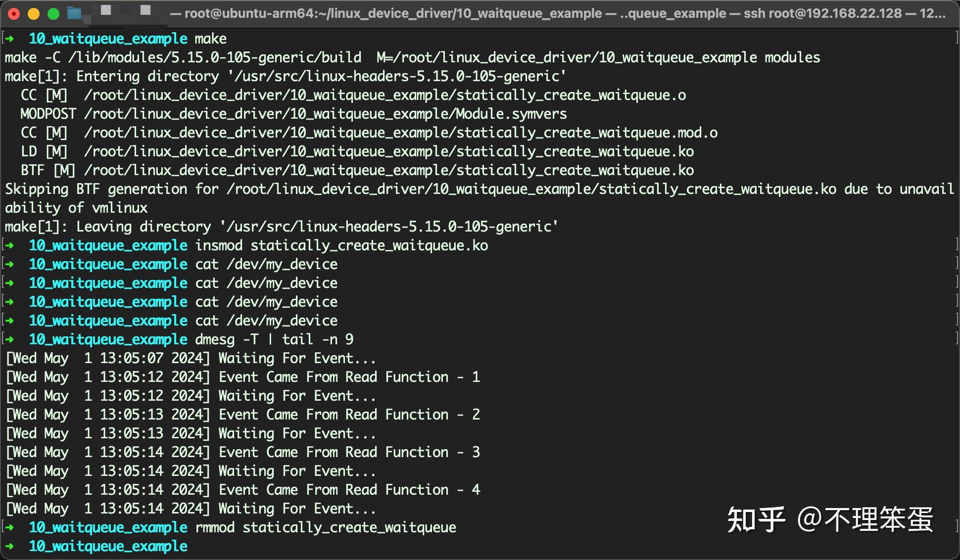Image resolution: width=960 pixels, height=560 pixels.
Task: Click the statically_create_waitqueue.ko filename text
Action: pos(369,245)
